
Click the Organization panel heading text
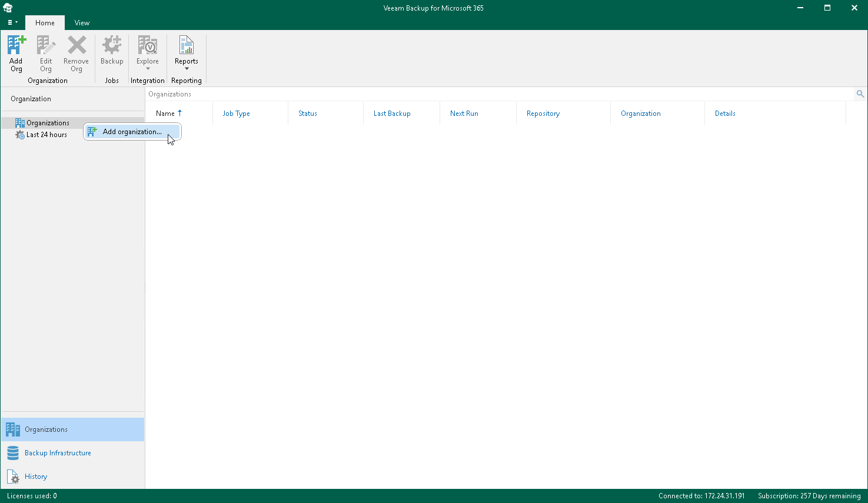pos(31,99)
